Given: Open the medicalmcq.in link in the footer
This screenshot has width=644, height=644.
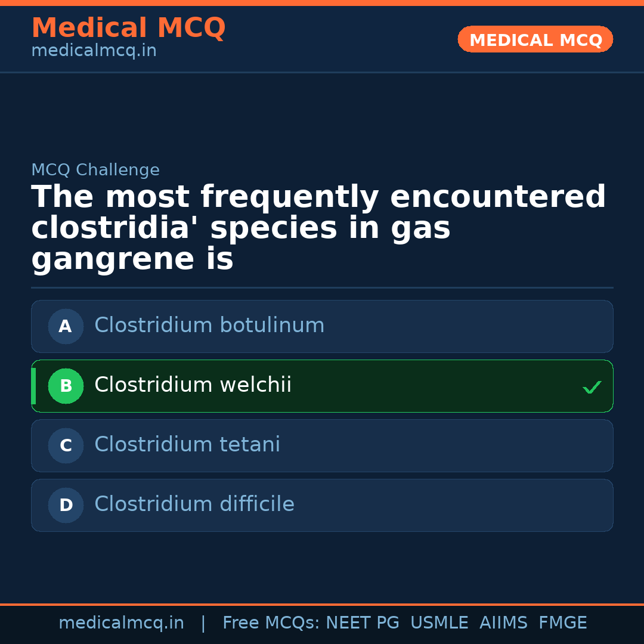Looking at the screenshot, I should pos(121,623).
